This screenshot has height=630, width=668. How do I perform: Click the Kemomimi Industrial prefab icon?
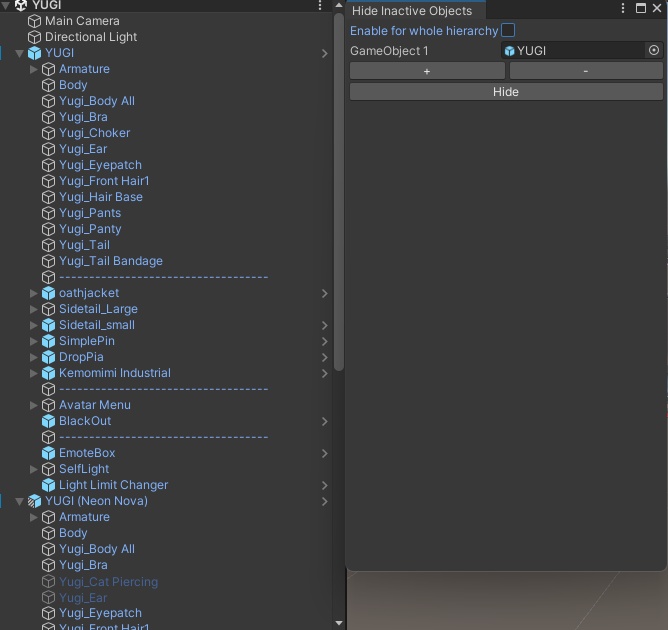pos(48,373)
